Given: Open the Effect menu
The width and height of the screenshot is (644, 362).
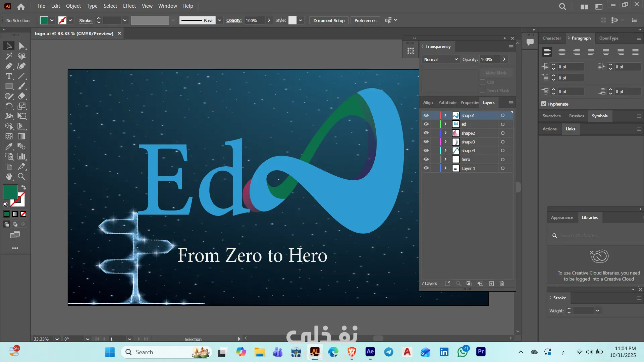Looking at the screenshot, I should pos(129,6).
